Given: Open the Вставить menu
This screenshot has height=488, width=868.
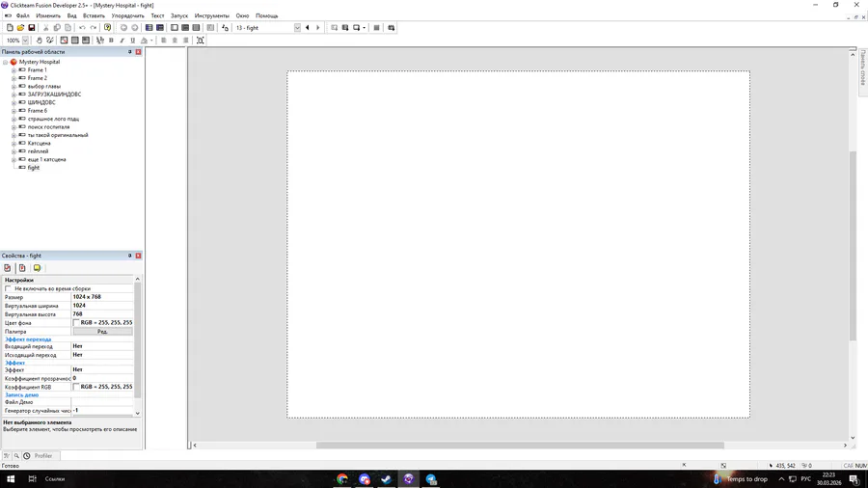Looking at the screenshot, I should [94, 16].
